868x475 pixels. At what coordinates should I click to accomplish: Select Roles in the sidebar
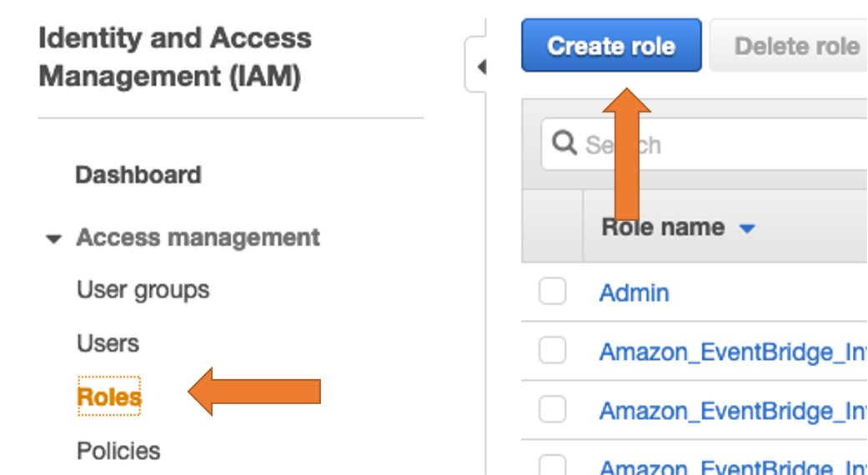click(109, 397)
